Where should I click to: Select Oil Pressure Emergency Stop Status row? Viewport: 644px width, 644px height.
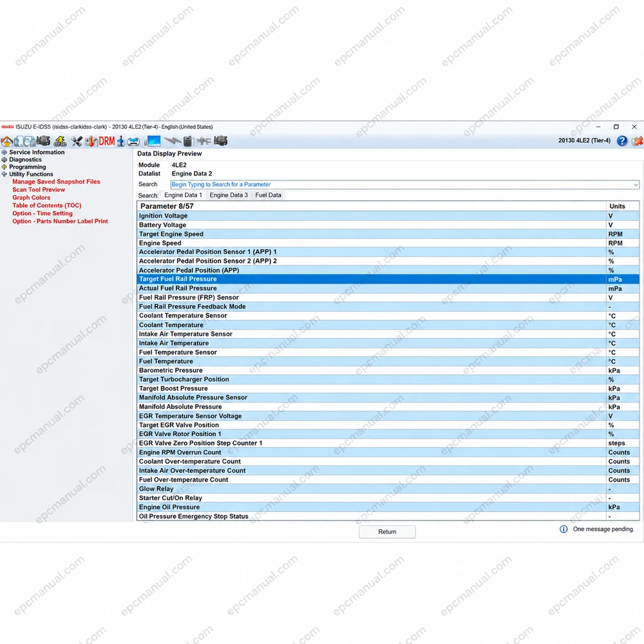[388, 516]
